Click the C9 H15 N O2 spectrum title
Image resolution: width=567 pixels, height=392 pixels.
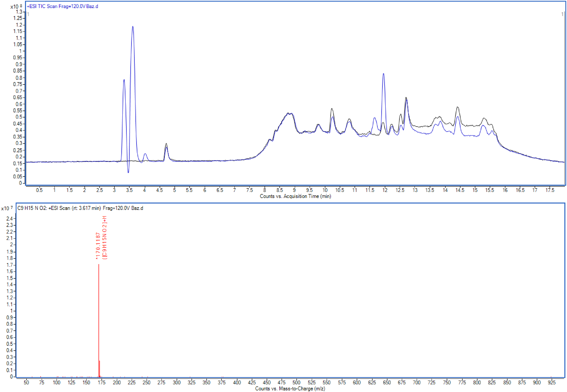coord(80,208)
